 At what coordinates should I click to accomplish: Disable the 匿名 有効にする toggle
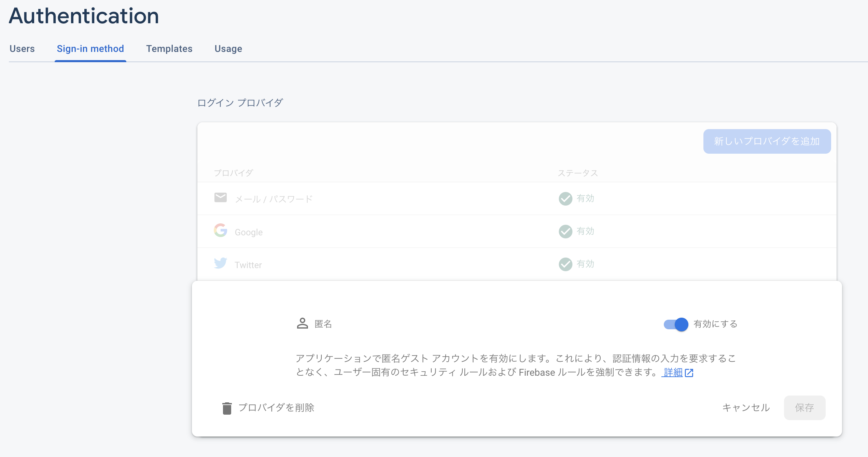tap(674, 324)
